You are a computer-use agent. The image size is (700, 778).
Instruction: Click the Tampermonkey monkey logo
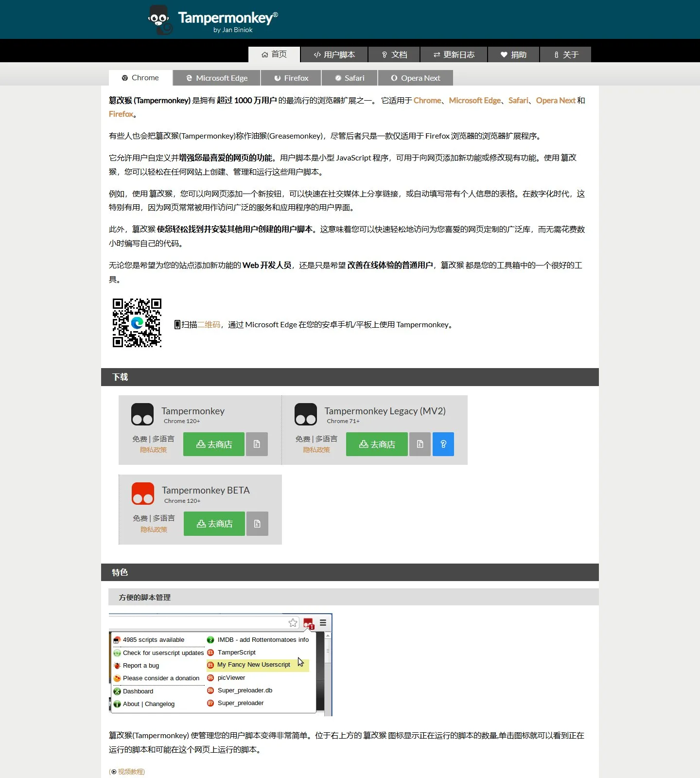[160, 19]
